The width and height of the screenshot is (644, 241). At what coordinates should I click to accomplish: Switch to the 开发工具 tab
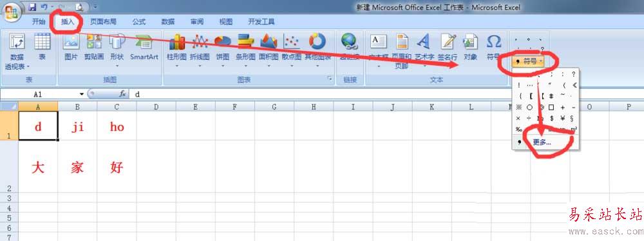(261, 22)
